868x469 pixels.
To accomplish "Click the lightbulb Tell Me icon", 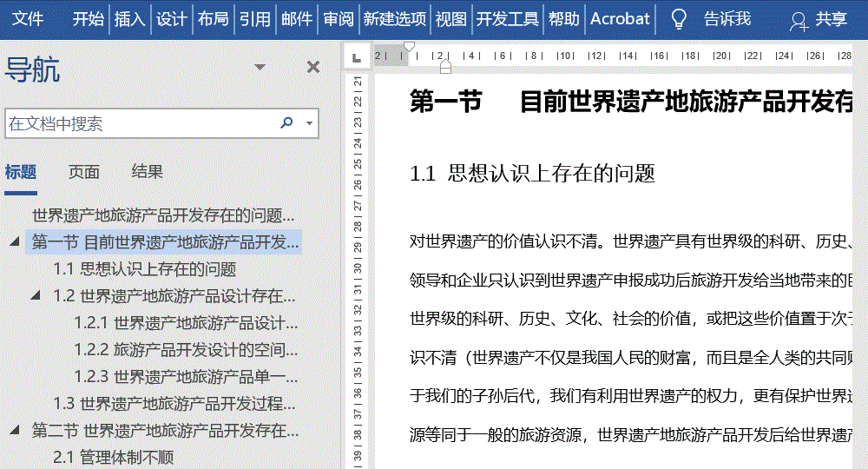I will pyautogui.click(x=679, y=19).
